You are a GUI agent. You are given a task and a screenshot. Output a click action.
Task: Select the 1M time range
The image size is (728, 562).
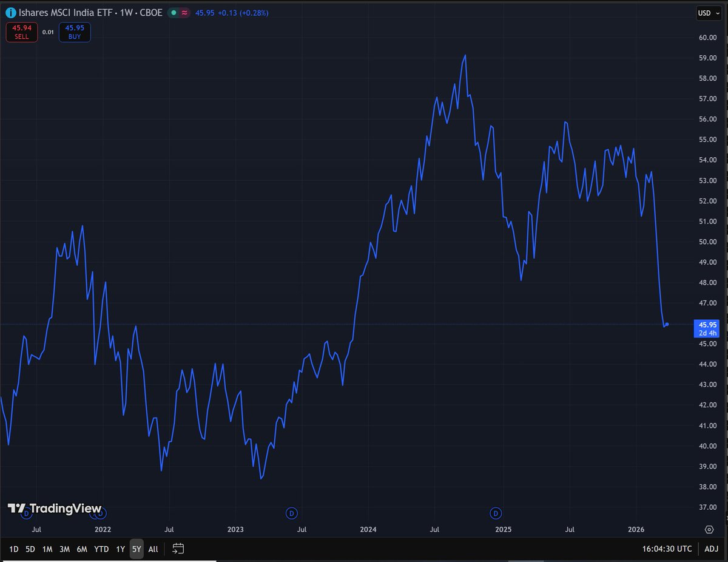[x=47, y=549]
